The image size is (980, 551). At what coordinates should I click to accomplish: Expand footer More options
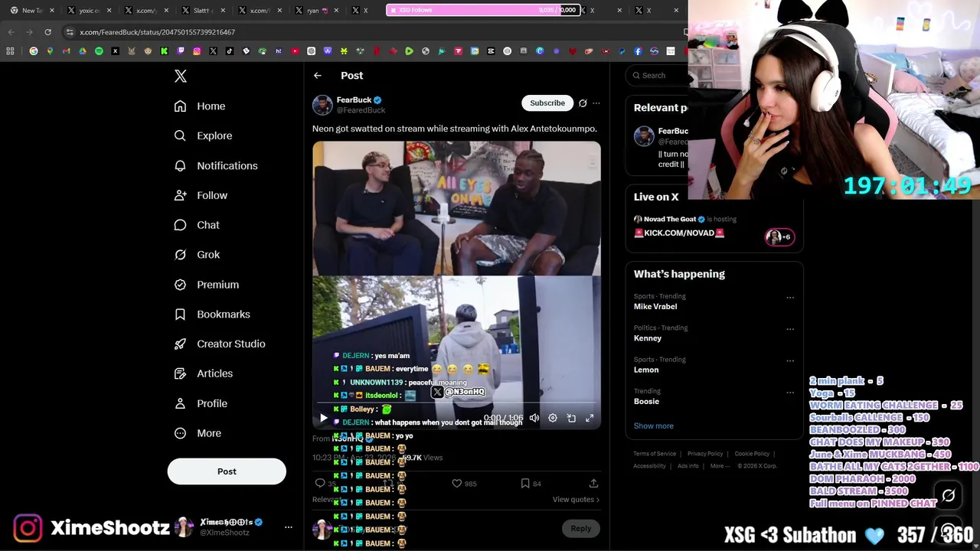[720, 466]
